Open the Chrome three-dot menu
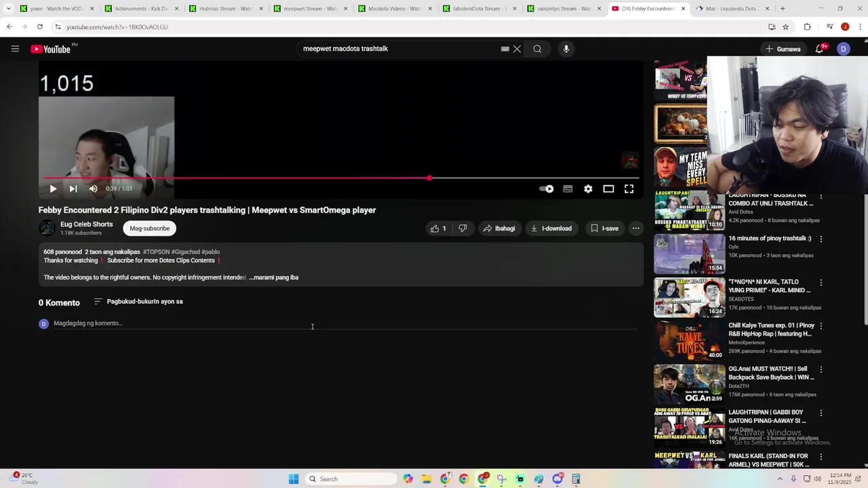Image resolution: width=868 pixels, height=488 pixels. pyautogui.click(x=860, y=27)
